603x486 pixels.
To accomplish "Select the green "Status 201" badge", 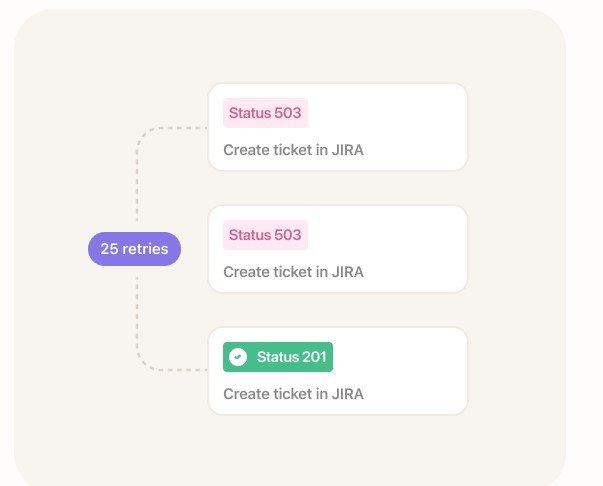I will pyautogui.click(x=278, y=357).
